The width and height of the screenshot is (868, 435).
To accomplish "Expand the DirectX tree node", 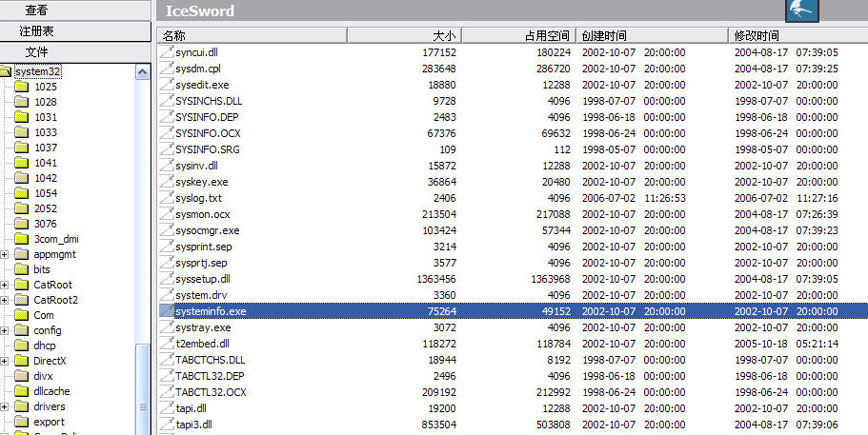I will pos(5,361).
